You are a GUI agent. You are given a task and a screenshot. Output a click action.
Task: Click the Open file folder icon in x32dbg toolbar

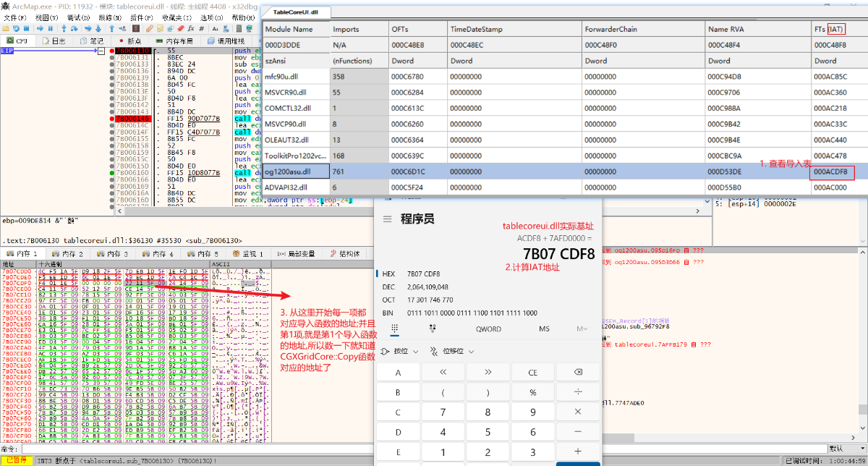coord(6,29)
